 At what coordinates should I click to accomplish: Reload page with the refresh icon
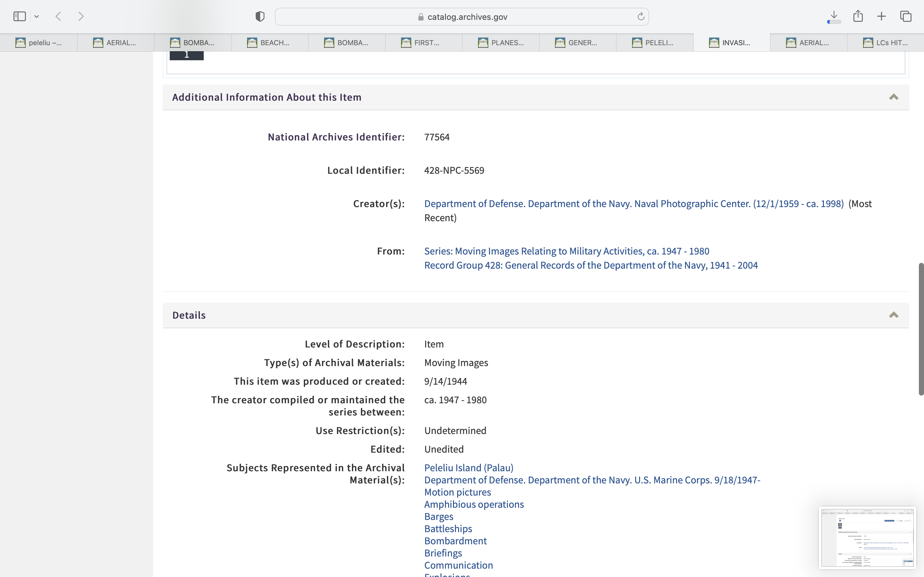click(641, 16)
